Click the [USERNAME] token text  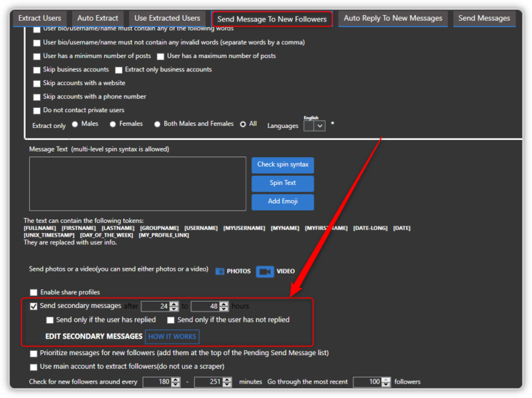(201, 228)
